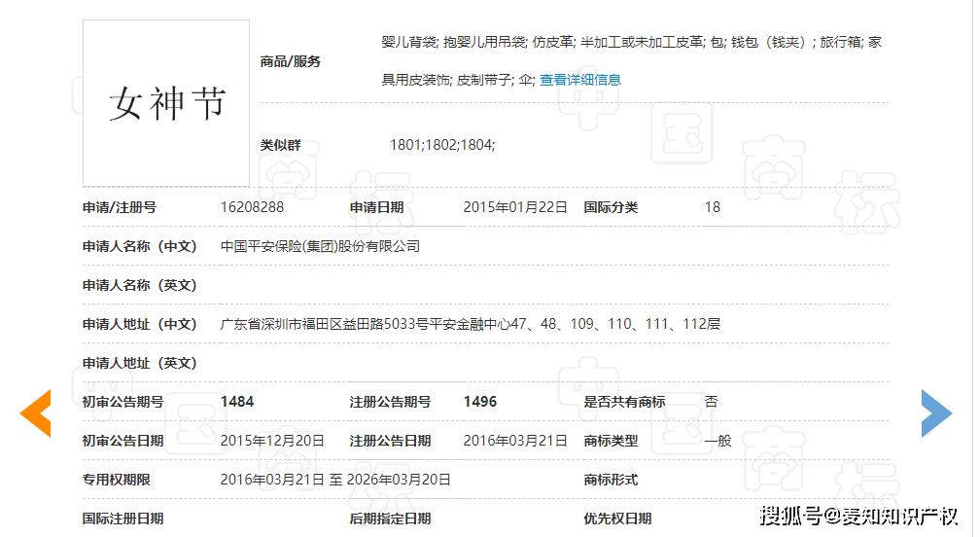Click the 女神节 trademark image

(x=166, y=103)
